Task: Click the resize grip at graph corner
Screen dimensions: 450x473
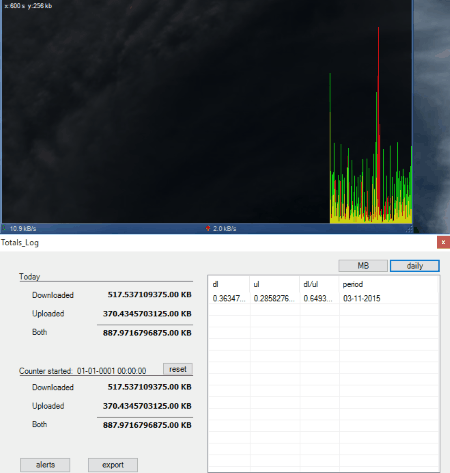Action: (x=410, y=229)
